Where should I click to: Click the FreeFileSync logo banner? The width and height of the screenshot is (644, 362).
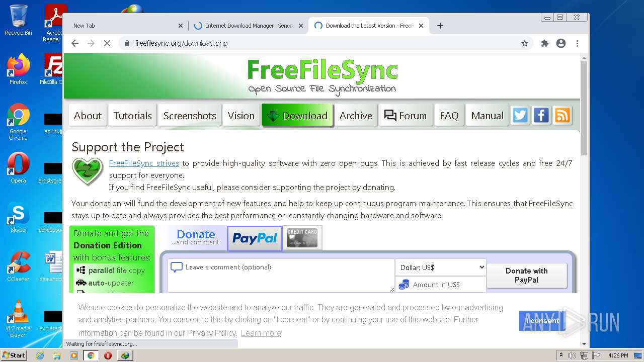pyautogui.click(x=322, y=76)
